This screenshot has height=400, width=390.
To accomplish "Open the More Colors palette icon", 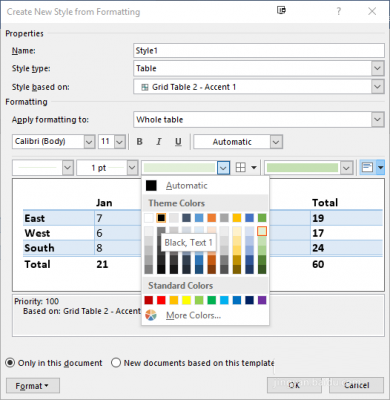I will [151, 315].
